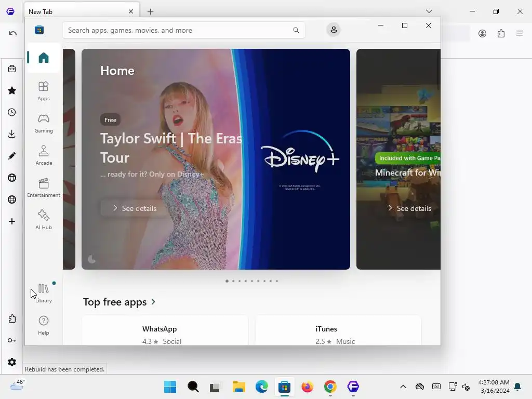532x399 pixels.
Task: Open Windows taskbar search
Action: 193,387
